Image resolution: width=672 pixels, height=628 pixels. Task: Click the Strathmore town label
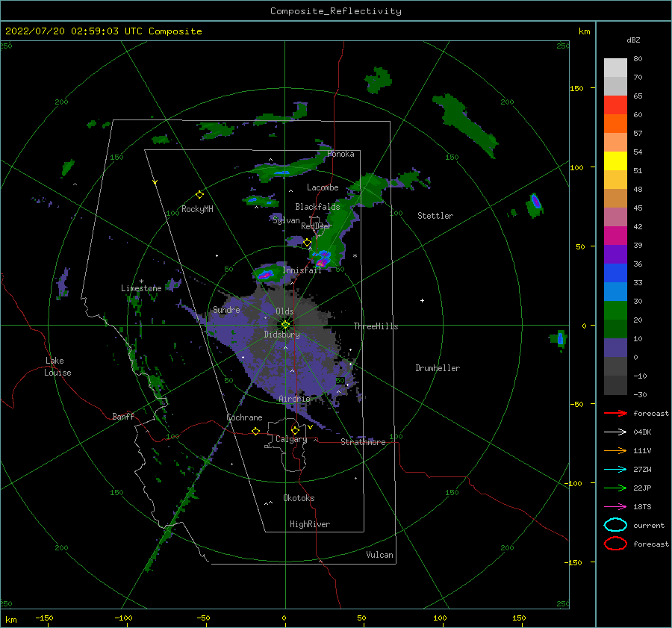click(x=363, y=442)
